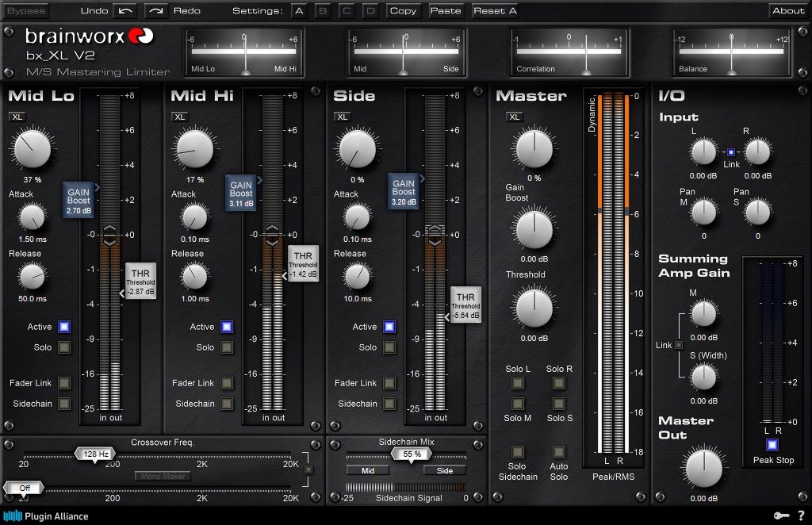Open the help question mark icon
The height and width of the screenshot is (525, 812).
(801, 515)
